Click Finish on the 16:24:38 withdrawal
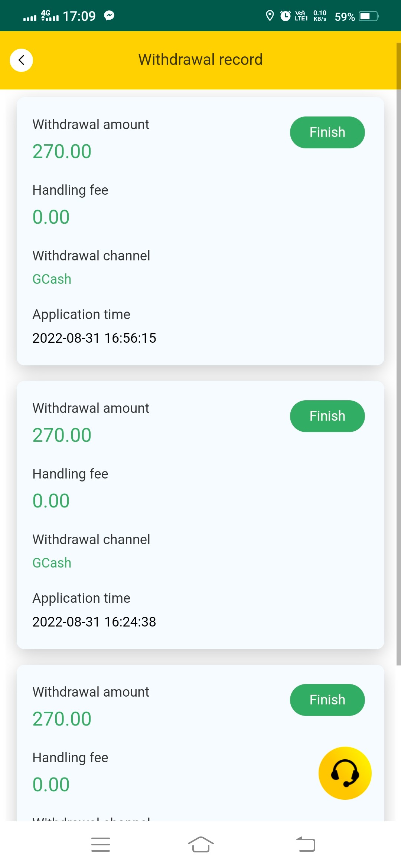This screenshot has height=868, width=401. pyautogui.click(x=327, y=416)
